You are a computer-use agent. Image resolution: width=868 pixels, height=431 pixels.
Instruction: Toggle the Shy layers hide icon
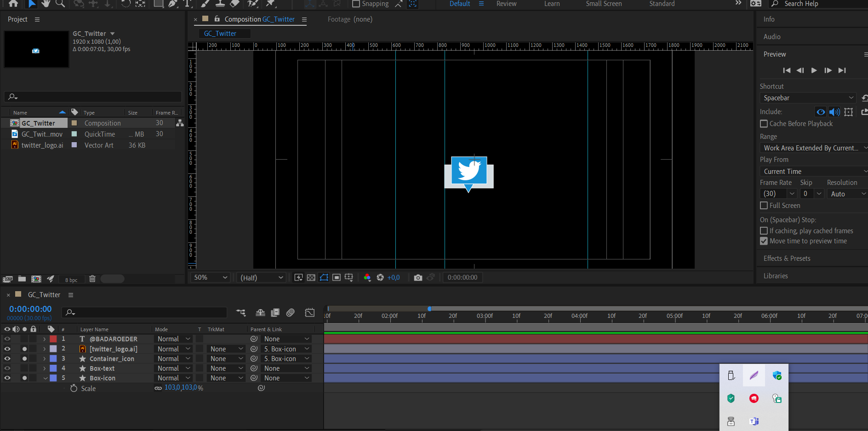(x=260, y=313)
